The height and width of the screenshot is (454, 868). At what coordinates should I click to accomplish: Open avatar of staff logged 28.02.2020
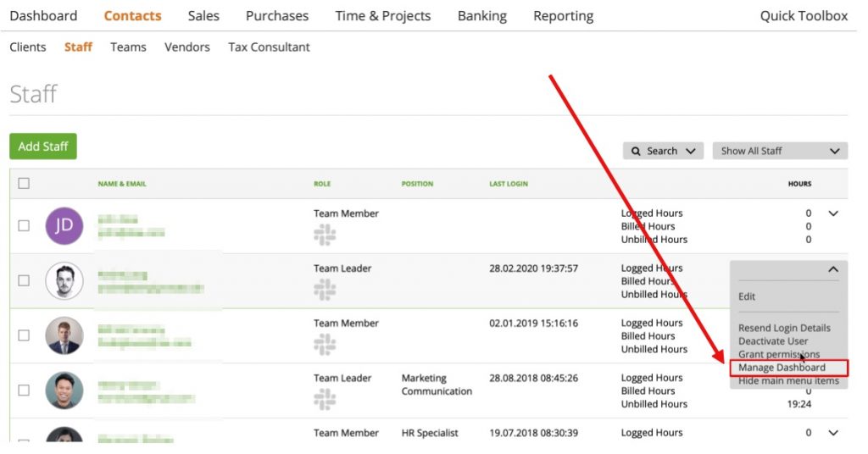(x=64, y=280)
